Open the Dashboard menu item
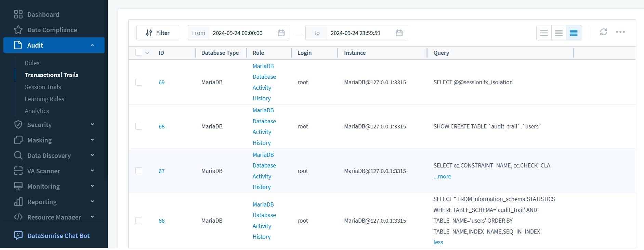644x250 pixels. click(43, 14)
